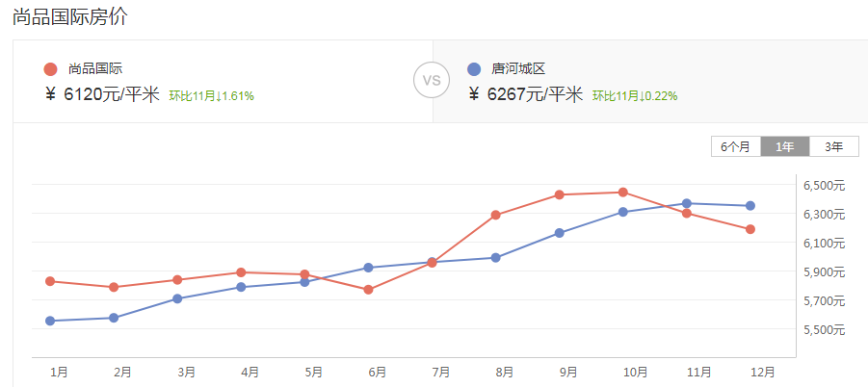The image size is (868, 387).
Task: Switch to the 1年 time range tab
Action: point(784,146)
